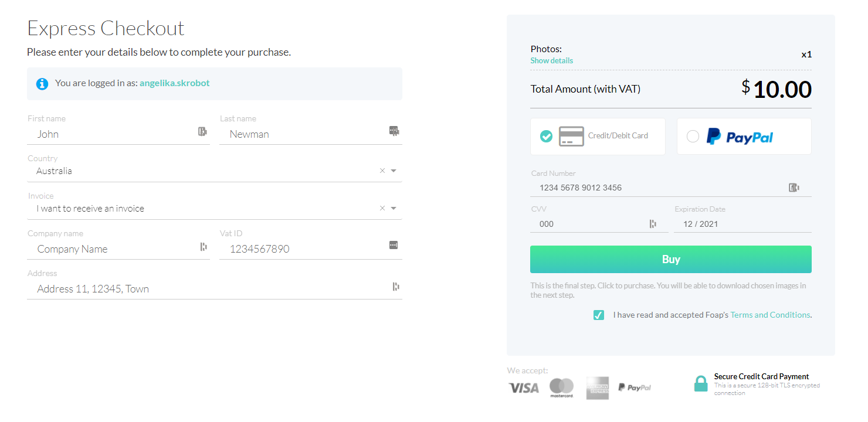This screenshot has height=422, width=868.
Task: Click the icon inside CVV field
Action: tap(653, 224)
